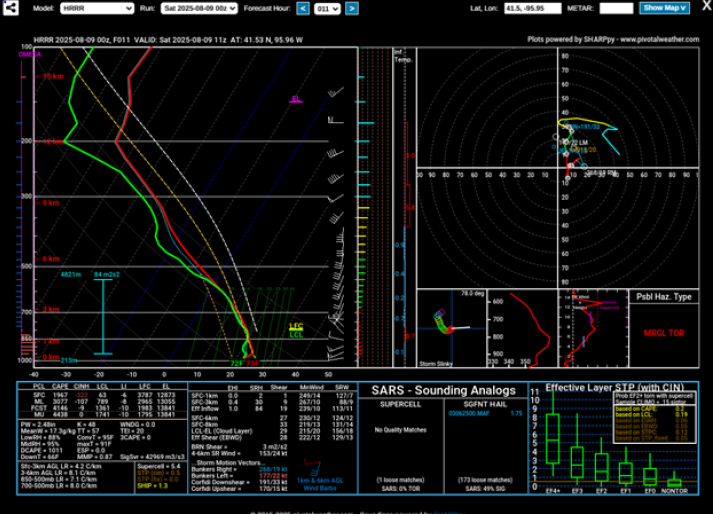Click the LFC label on the skew-T
Screen dimensions: 717x514
296,326
